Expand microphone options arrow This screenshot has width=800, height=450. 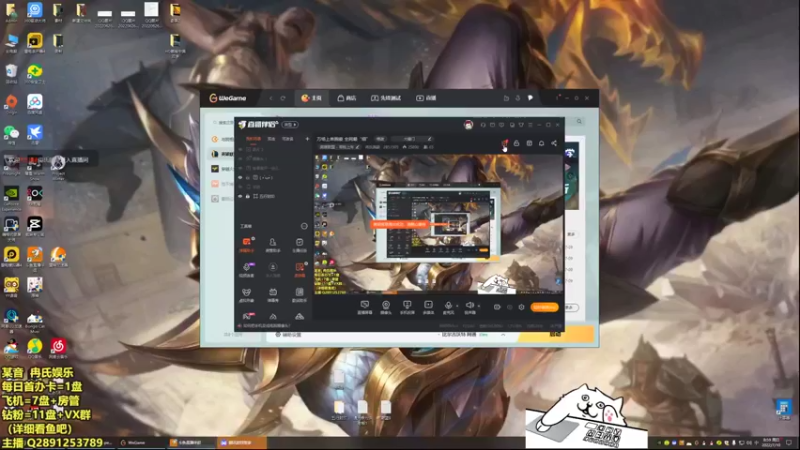pos(457,306)
